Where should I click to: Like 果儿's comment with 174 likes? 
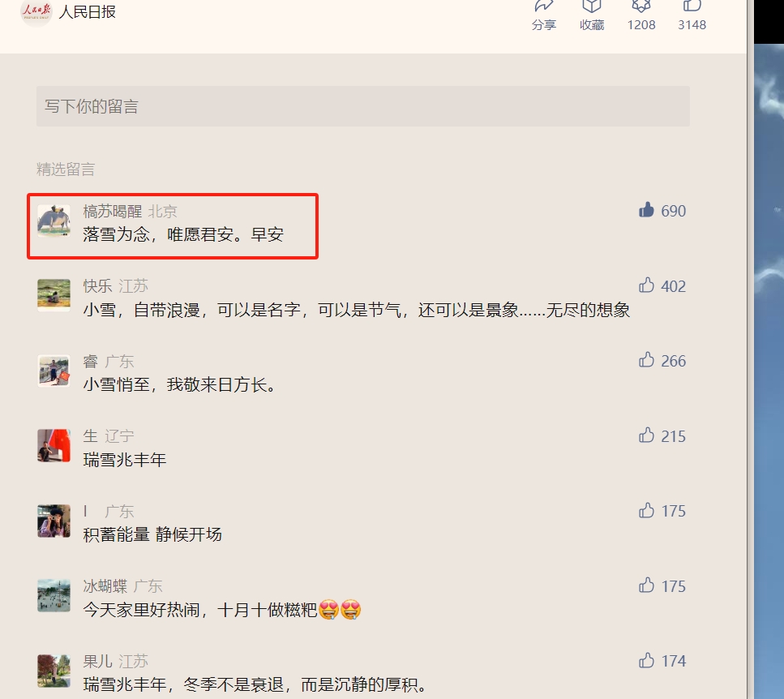point(646,660)
